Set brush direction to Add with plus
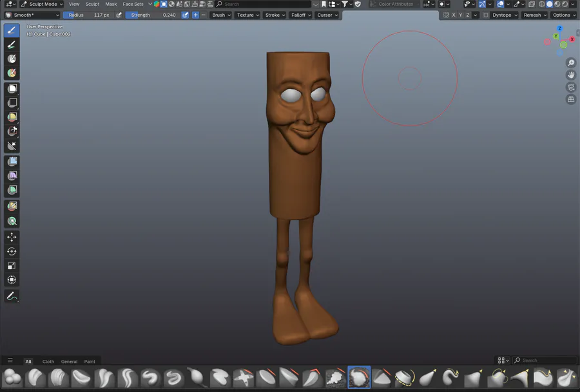This screenshot has width=580, height=392. pyautogui.click(x=196, y=15)
